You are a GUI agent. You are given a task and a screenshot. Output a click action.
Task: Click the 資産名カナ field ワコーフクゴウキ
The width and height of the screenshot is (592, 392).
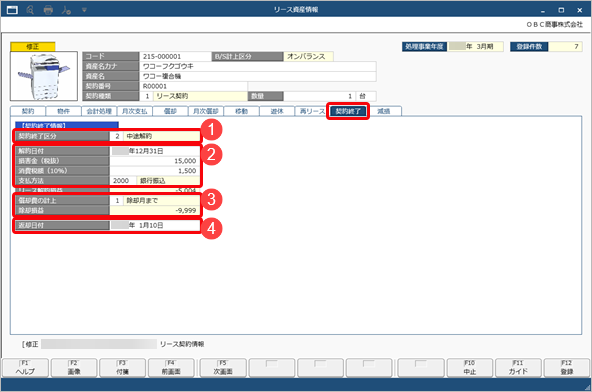[258, 66]
